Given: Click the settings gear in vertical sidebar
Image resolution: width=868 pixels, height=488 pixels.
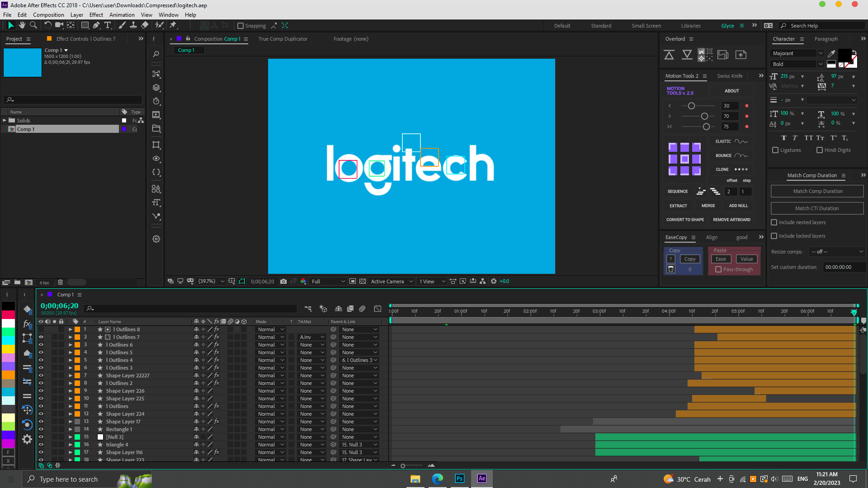Looking at the screenshot, I should (156, 239).
